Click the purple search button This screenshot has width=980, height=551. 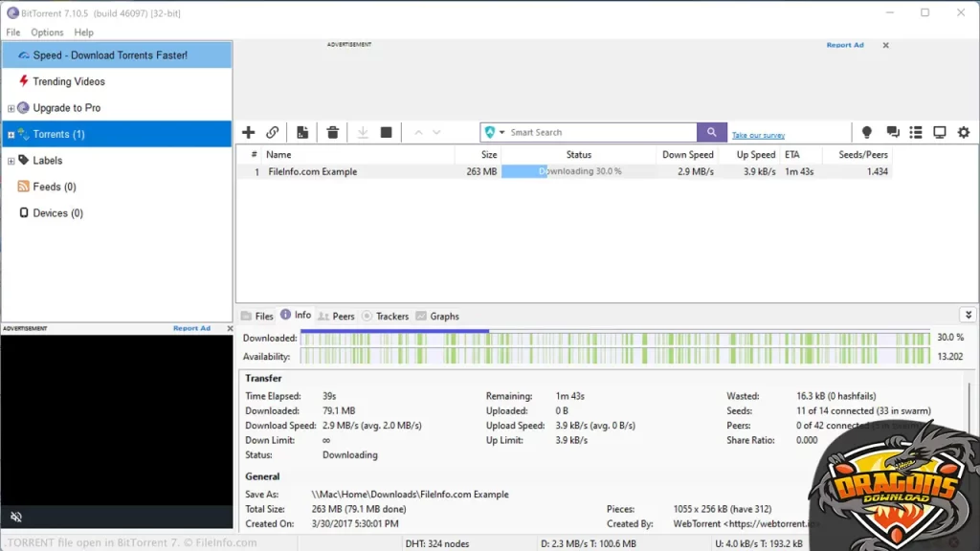[711, 132]
